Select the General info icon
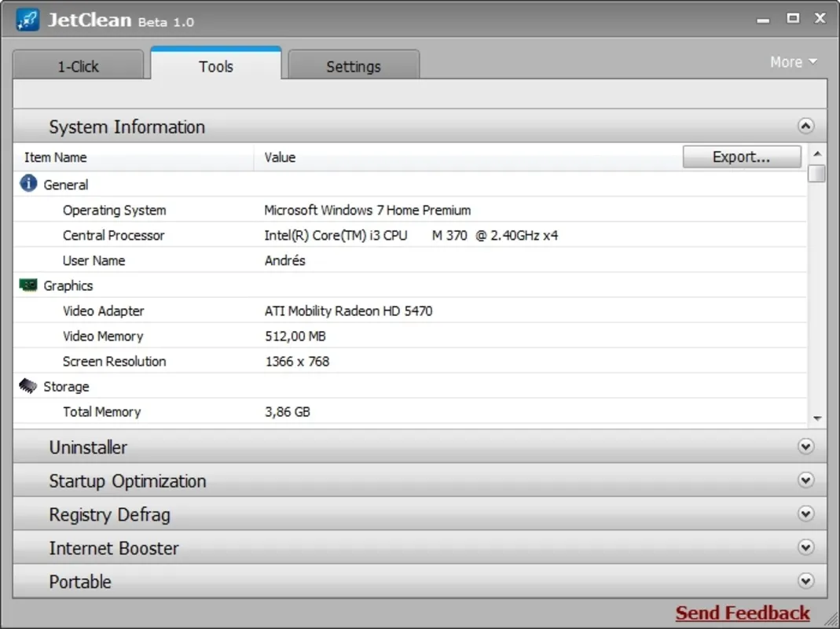 [28, 183]
